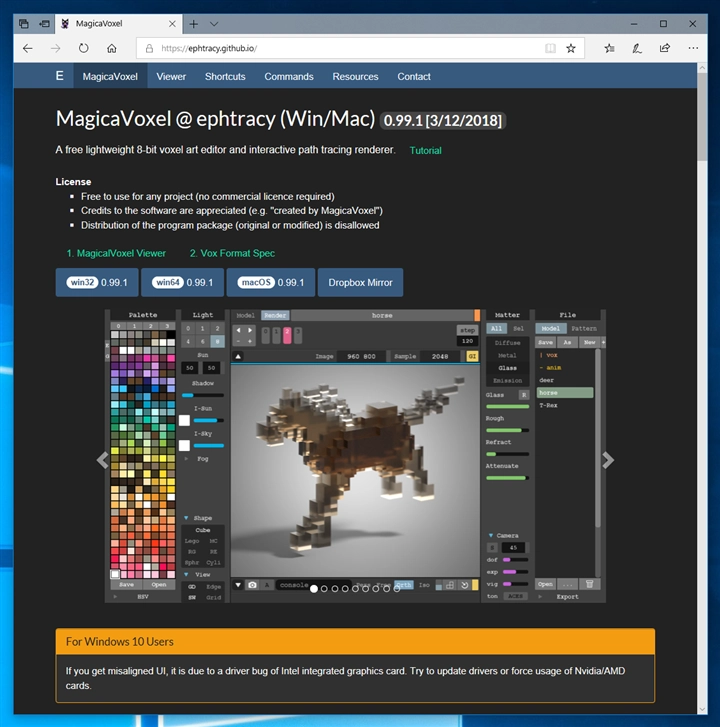Screen dimensions: 720x727
Task: Collapse the View section triangle
Action: 186,574
